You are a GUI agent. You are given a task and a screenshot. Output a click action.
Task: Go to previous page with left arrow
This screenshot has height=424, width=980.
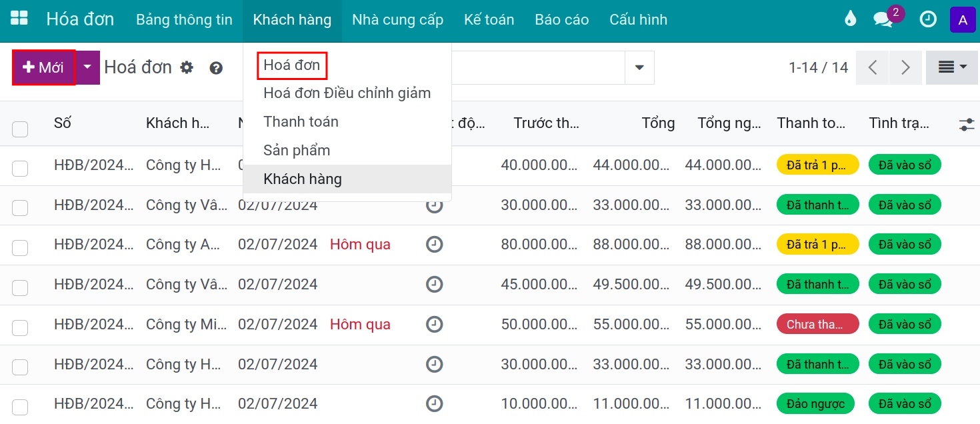click(872, 67)
